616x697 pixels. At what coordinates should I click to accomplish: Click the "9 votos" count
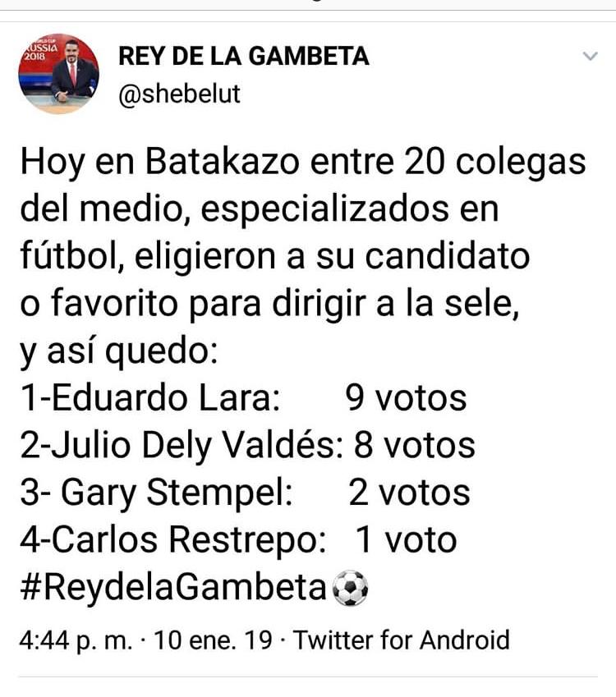(406, 398)
